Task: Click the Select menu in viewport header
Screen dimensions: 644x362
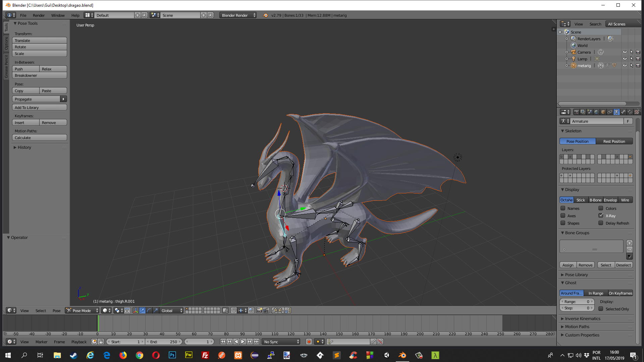Action: coord(40,310)
